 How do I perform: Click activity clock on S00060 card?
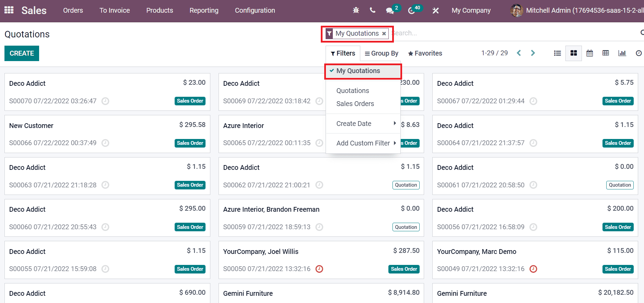click(x=105, y=227)
